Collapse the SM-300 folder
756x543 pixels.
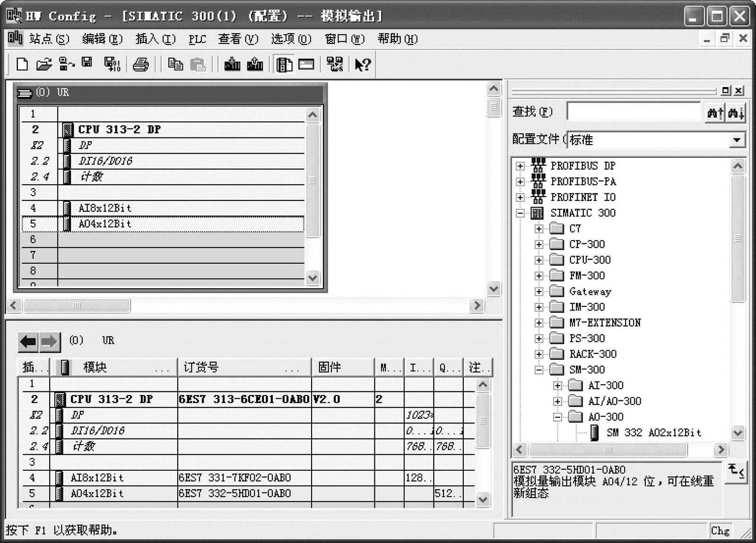click(539, 370)
